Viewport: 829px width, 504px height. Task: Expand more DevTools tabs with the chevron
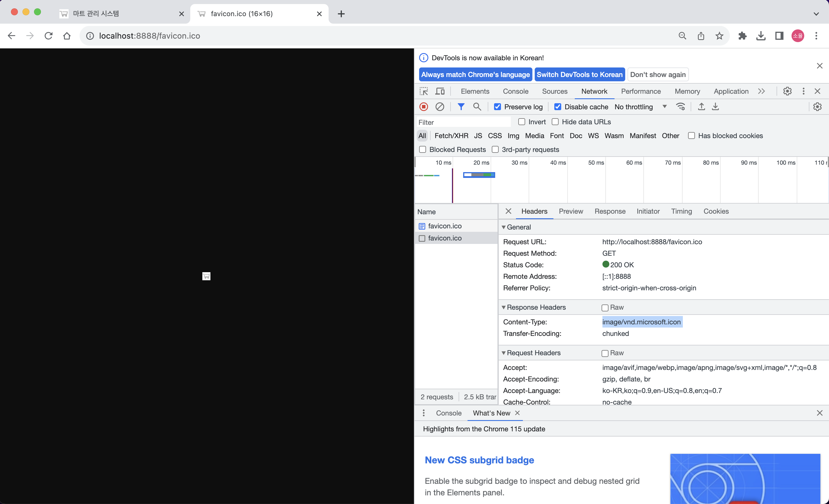pyautogui.click(x=761, y=91)
